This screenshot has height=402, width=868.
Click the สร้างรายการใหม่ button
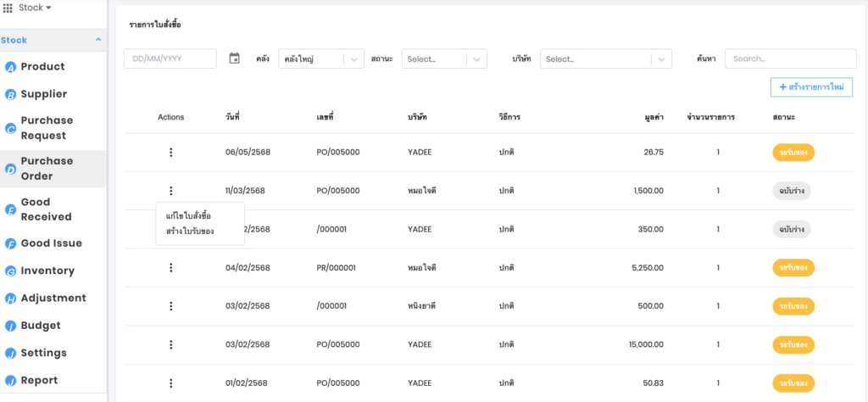811,87
